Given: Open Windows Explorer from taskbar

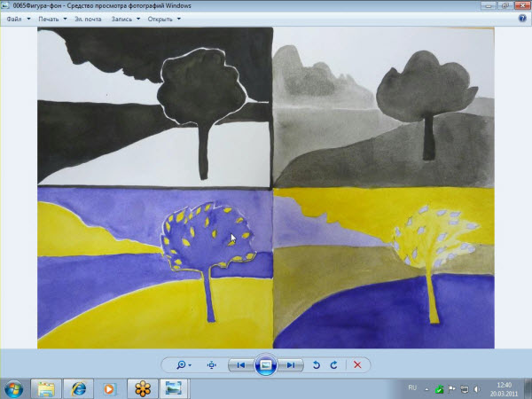Looking at the screenshot, I should [x=46, y=387].
